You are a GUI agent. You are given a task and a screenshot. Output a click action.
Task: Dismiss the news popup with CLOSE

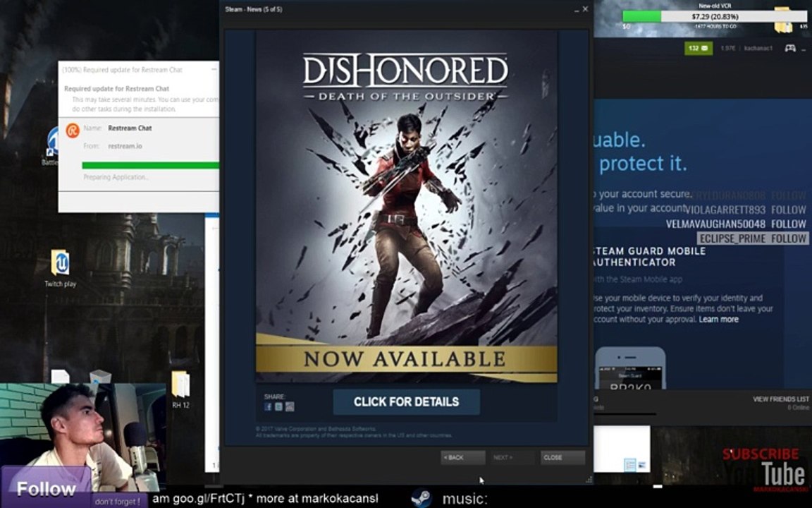coord(562,457)
